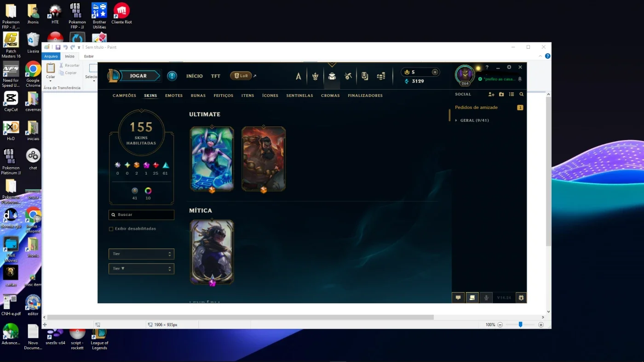Open the summoner profile avatar
This screenshot has width=644, height=362.
pyautogui.click(x=465, y=74)
